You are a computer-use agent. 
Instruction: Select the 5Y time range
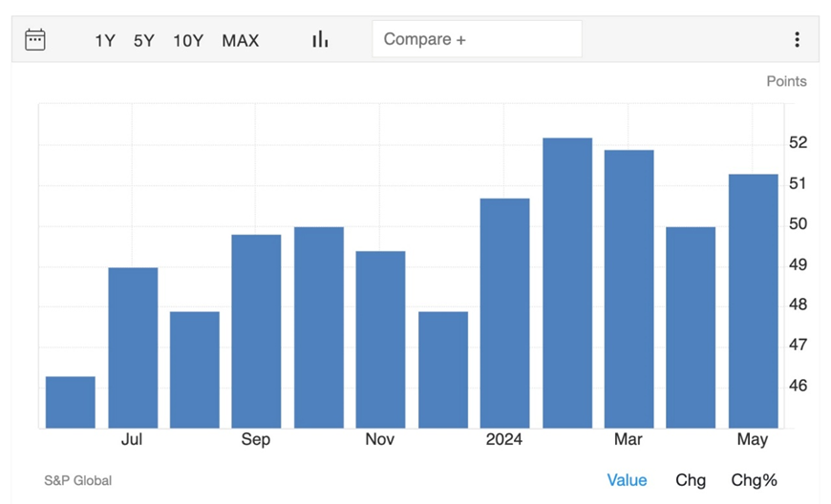pyautogui.click(x=144, y=41)
